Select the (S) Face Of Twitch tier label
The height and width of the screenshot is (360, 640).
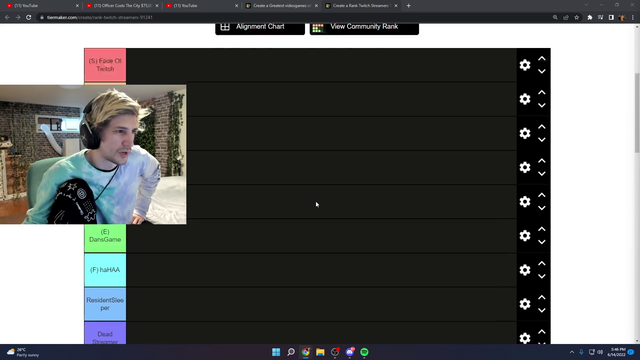coord(105,65)
